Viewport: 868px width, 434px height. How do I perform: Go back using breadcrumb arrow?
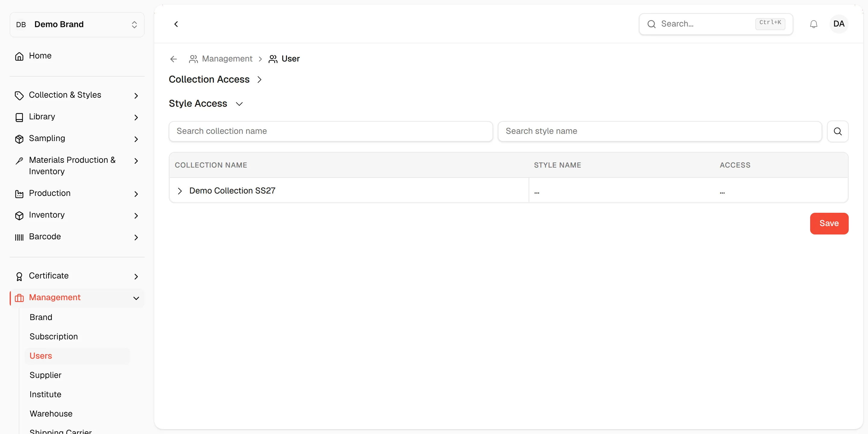click(x=174, y=59)
